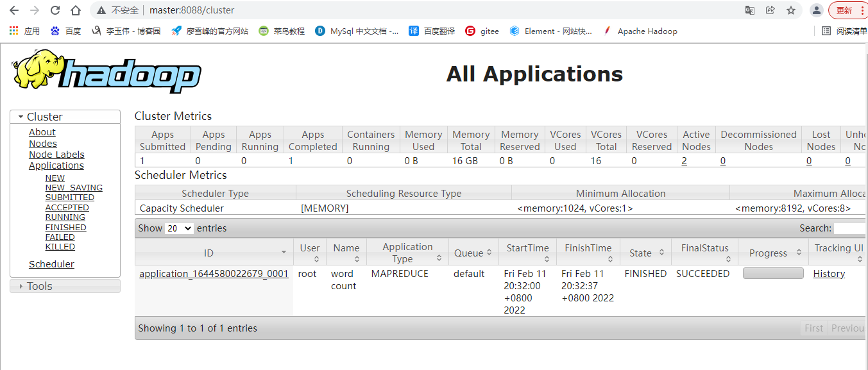Sort table by FinalStatus column
This screenshot has width=868, height=370.
point(704,253)
